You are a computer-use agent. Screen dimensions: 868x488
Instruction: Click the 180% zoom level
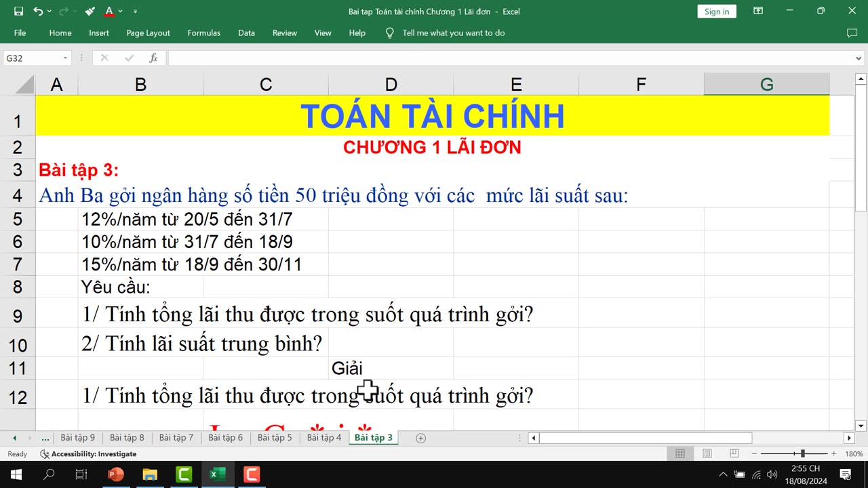854,454
